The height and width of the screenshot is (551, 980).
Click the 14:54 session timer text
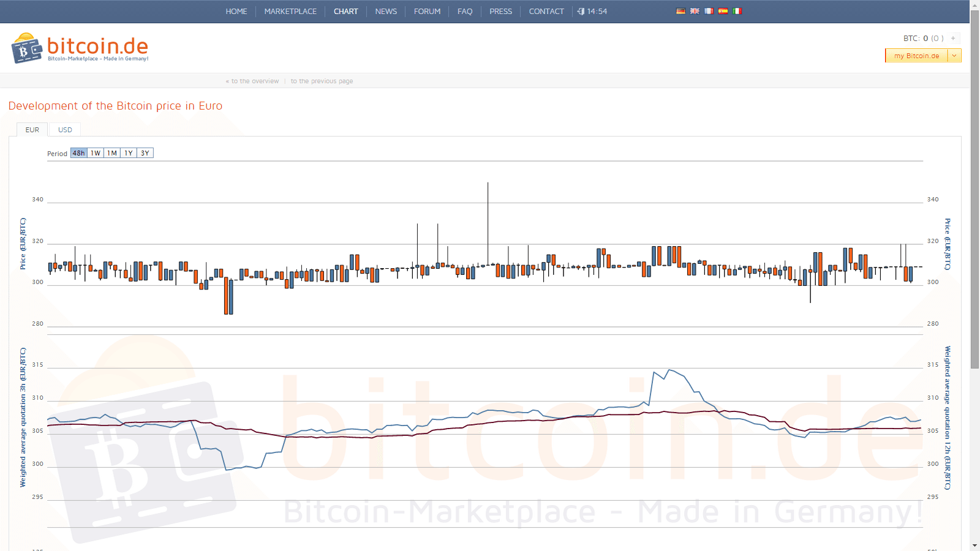click(x=597, y=11)
